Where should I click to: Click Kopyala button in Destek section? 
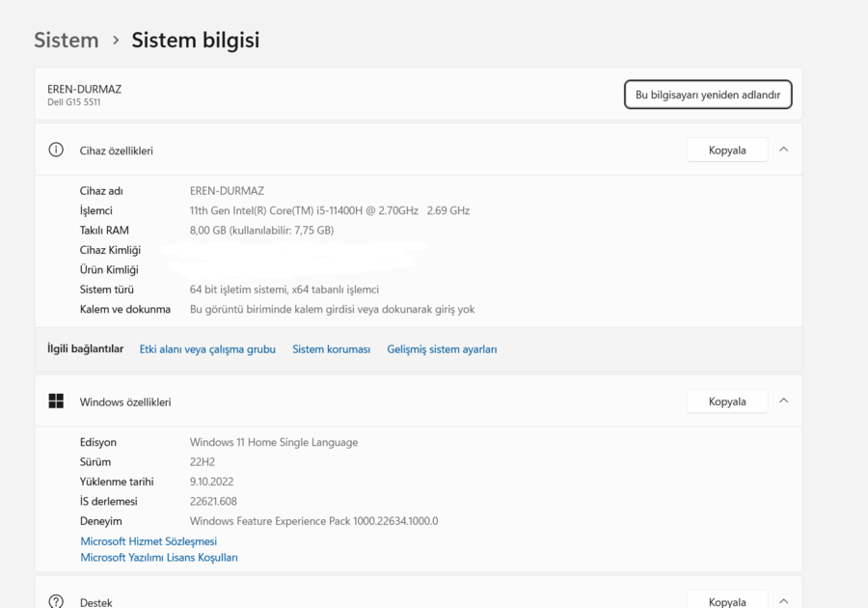point(727,600)
